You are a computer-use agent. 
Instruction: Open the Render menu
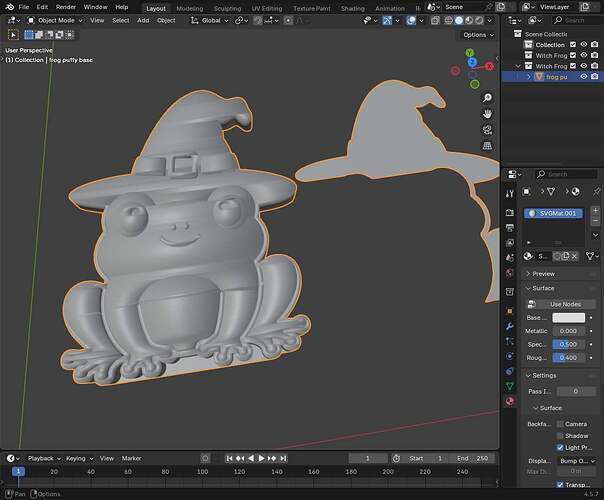pyautogui.click(x=65, y=7)
